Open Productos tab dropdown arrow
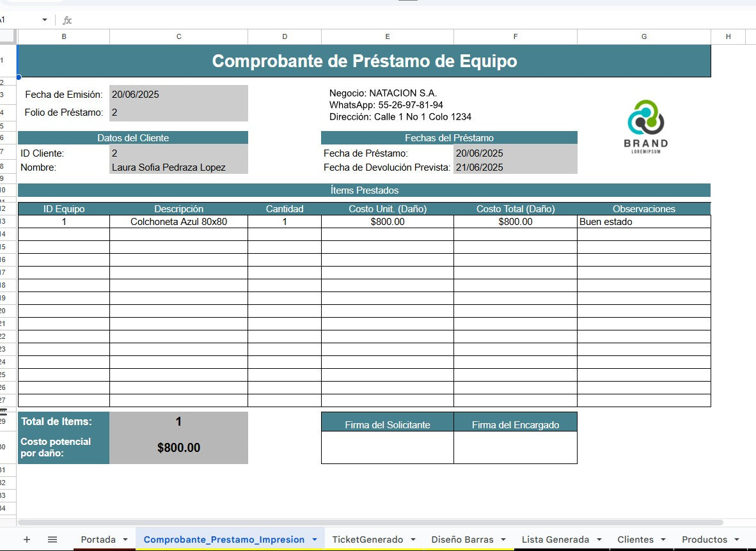This screenshot has width=756, height=551. [x=737, y=539]
